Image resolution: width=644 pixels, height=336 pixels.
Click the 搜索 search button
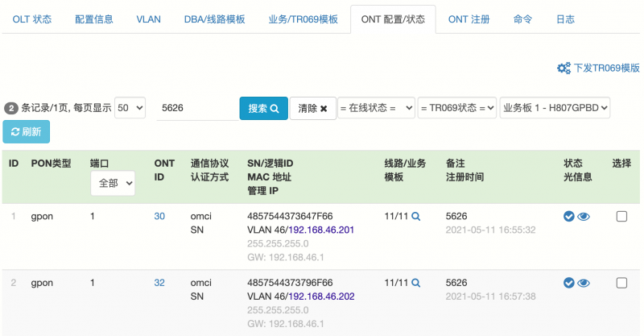click(x=264, y=109)
